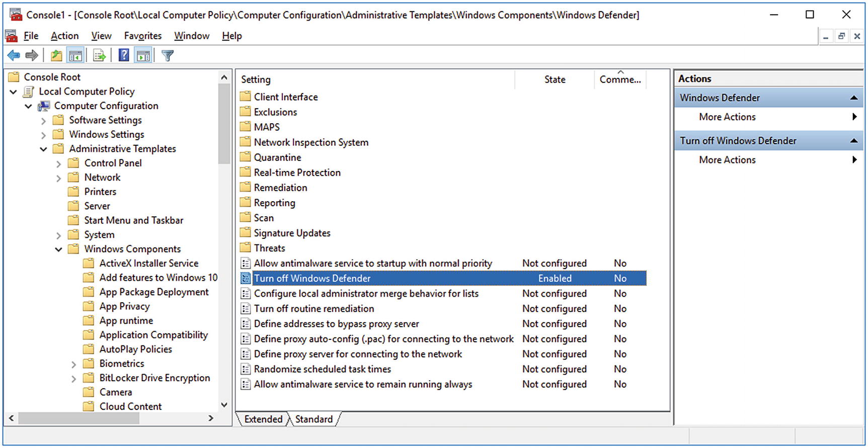Image resolution: width=868 pixels, height=448 pixels.
Task: Open the Help menu
Action: click(x=232, y=36)
